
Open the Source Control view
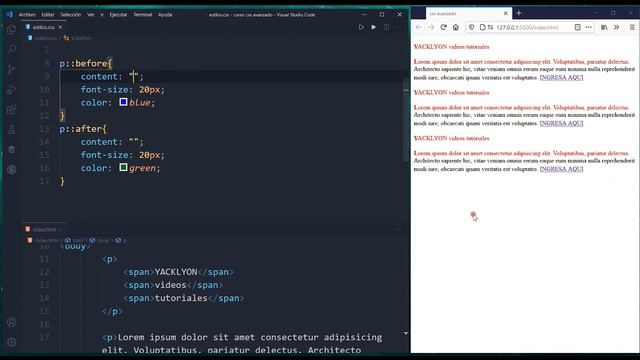point(11,69)
